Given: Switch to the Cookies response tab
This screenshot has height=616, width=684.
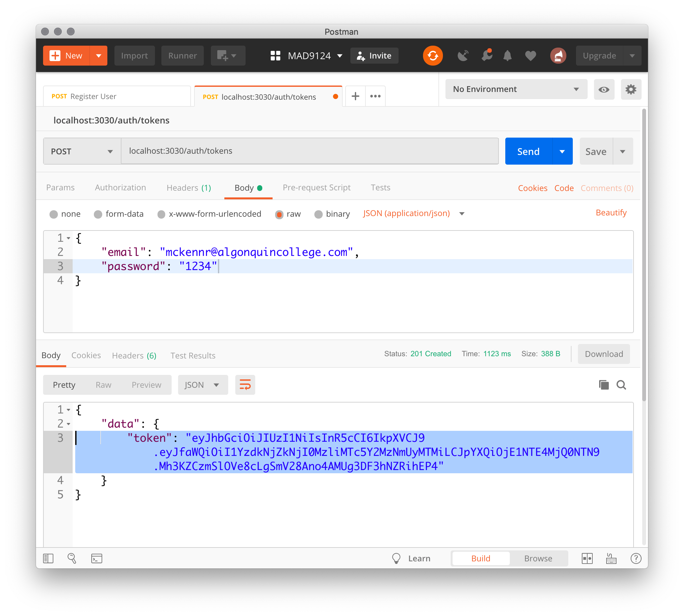Looking at the screenshot, I should (x=85, y=356).
